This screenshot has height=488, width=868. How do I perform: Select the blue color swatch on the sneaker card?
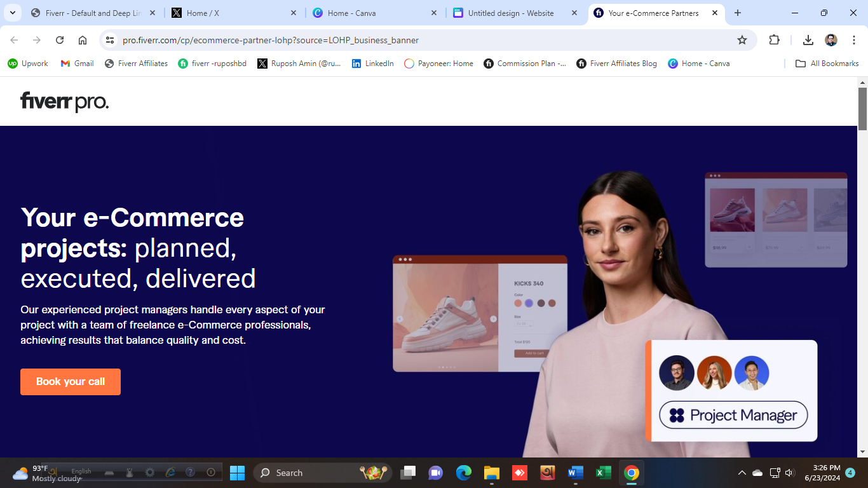coord(529,303)
